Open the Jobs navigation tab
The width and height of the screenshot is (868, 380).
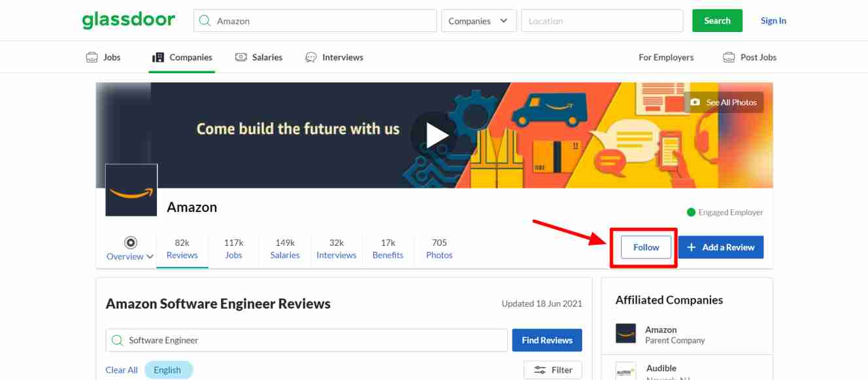[x=103, y=58]
